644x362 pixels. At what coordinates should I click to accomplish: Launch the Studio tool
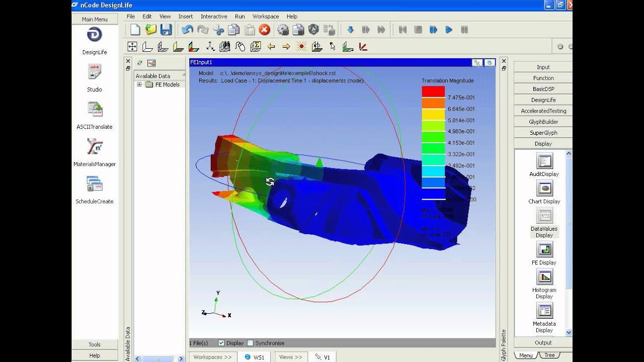tap(95, 71)
